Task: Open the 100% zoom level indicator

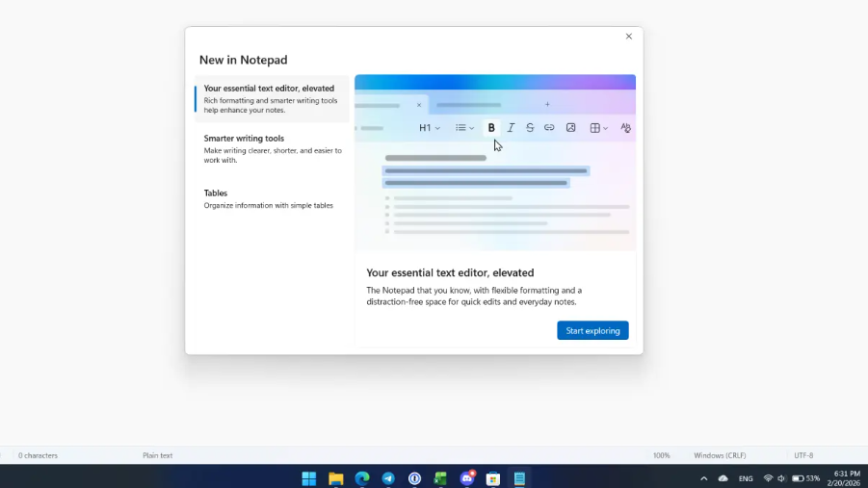Action: point(662,455)
